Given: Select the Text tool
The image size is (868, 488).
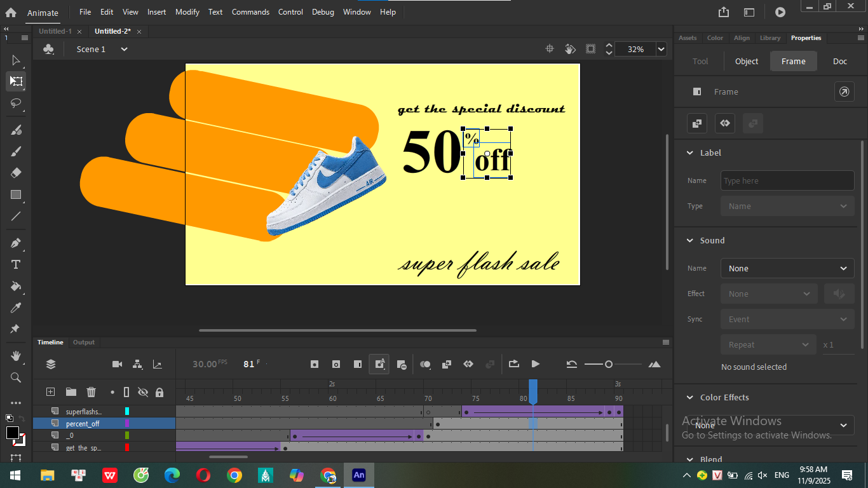Looking at the screenshot, I should pos(16,264).
